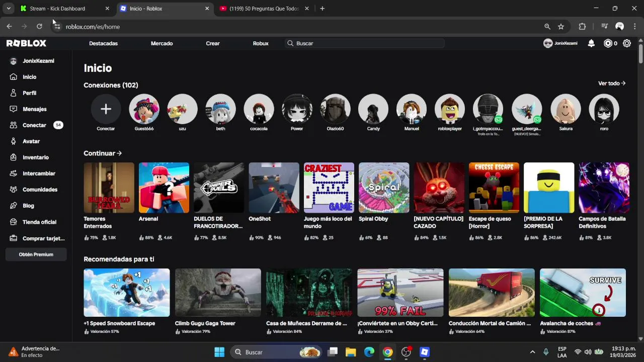Open the Robux balance icon
The image size is (644, 362).
608,43
